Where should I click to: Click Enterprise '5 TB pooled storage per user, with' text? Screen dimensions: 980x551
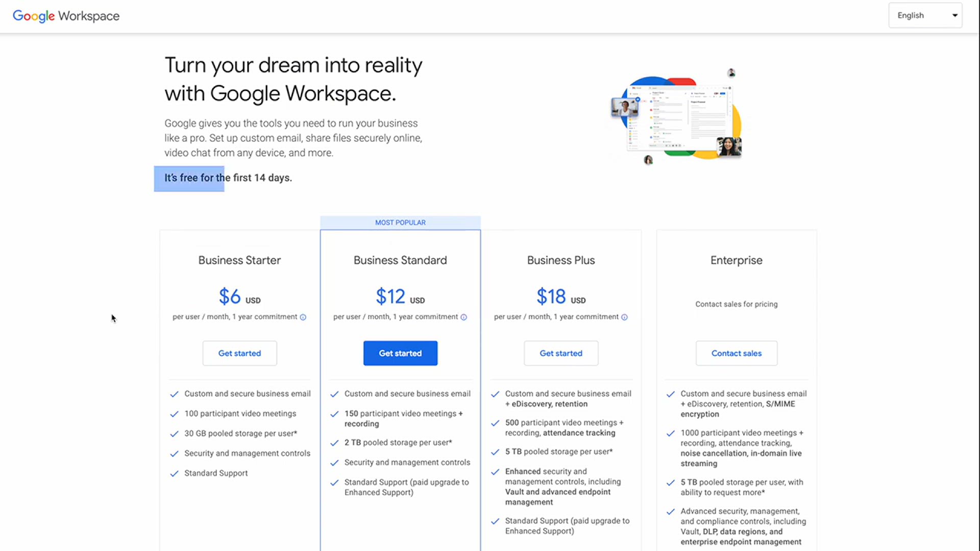click(x=742, y=487)
